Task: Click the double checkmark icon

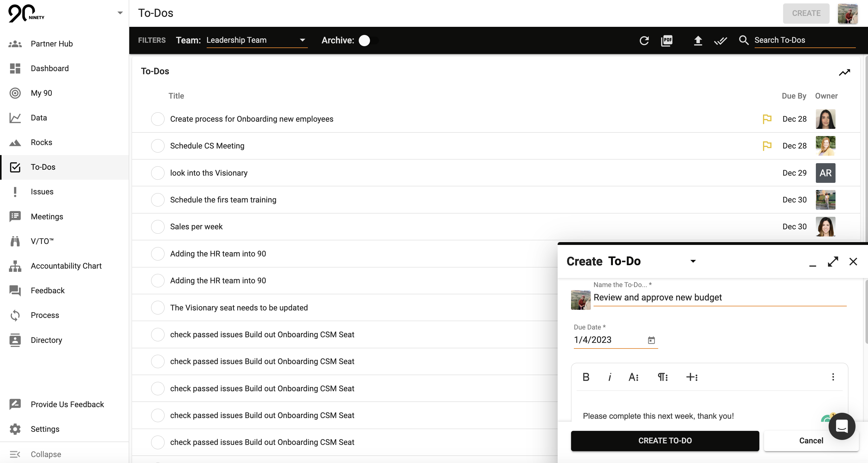Action: 720,41
